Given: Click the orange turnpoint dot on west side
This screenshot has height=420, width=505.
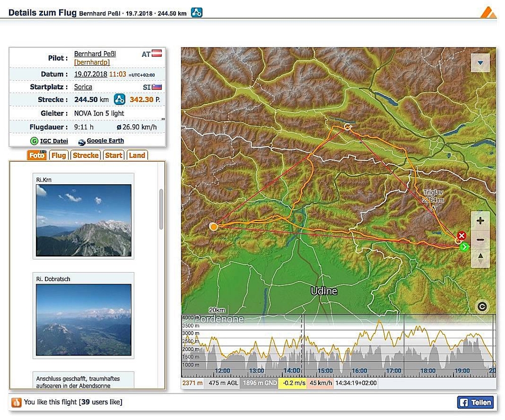Looking at the screenshot, I should click(213, 227).
